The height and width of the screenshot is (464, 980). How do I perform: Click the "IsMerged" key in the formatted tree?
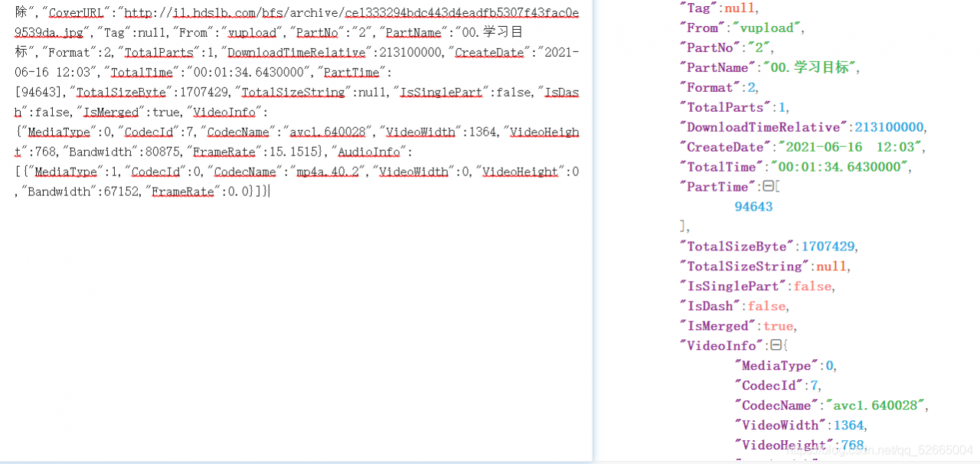tap(717, 326)
